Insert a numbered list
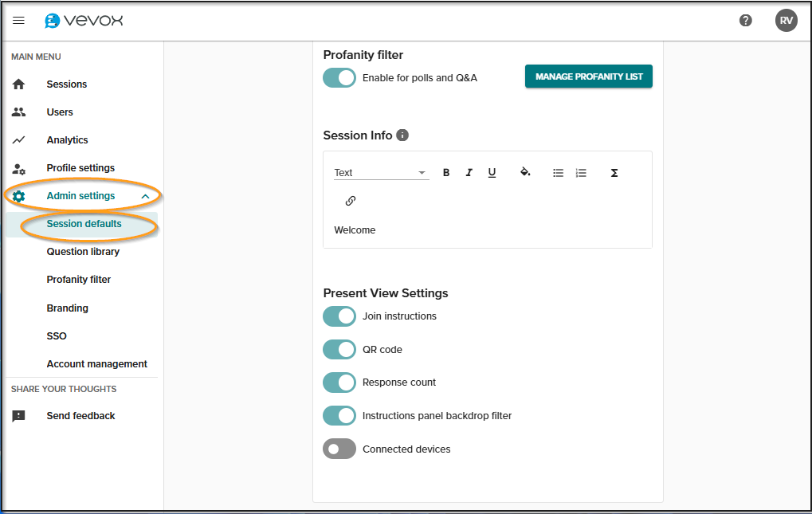This screenshot has width=812, height=514. [x=581, y=173]
